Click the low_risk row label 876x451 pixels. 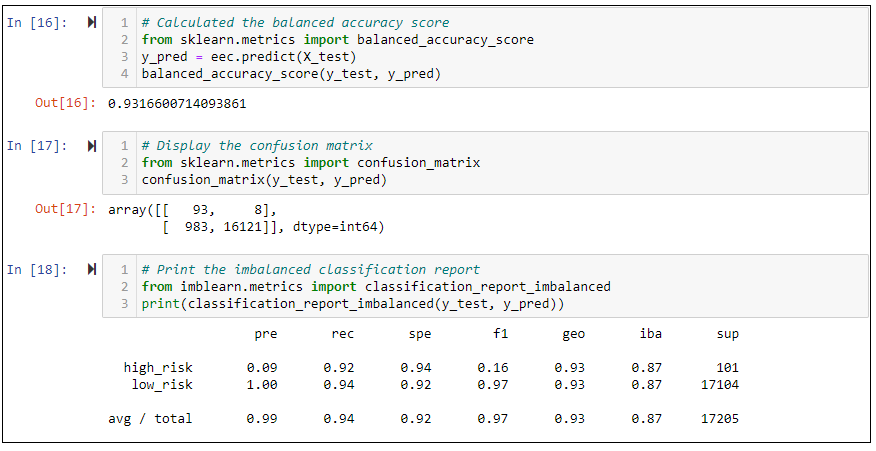pos(162,384)
